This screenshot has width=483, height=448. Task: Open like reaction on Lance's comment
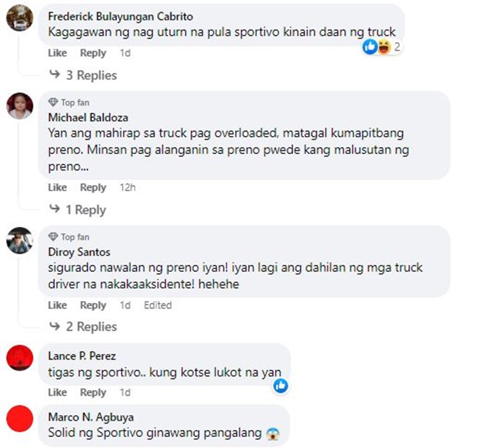tap(281, 385)
